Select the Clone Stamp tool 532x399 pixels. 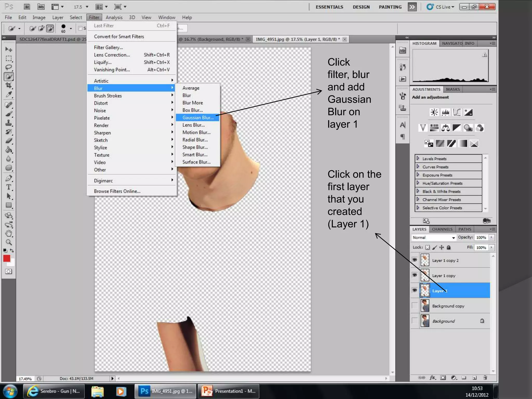tap(9, 123)
